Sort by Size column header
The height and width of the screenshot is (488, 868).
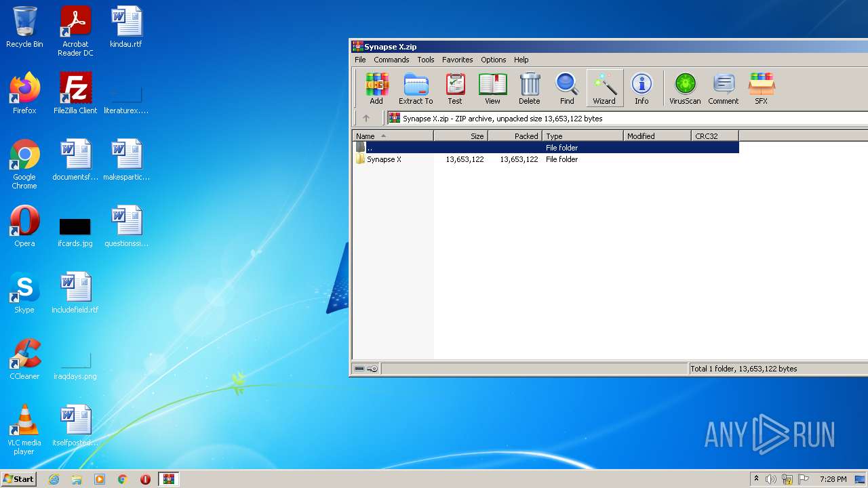(x=460, y=136)
